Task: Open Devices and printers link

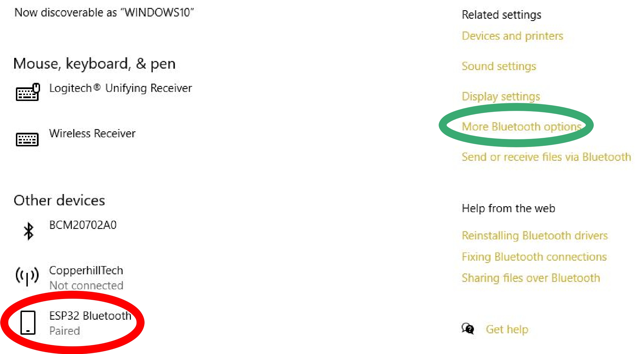Action: click(x=512, y=36)
